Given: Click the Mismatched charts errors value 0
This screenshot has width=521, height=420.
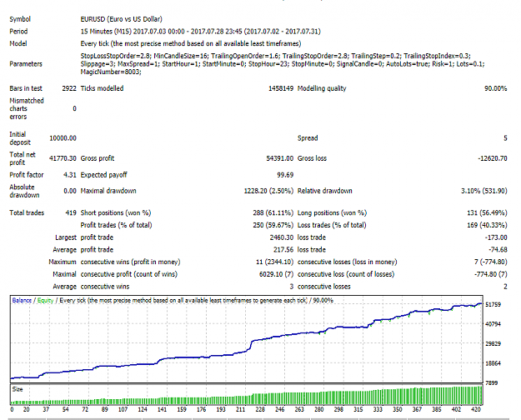Looking at the screenshot, I should (74, 108).
